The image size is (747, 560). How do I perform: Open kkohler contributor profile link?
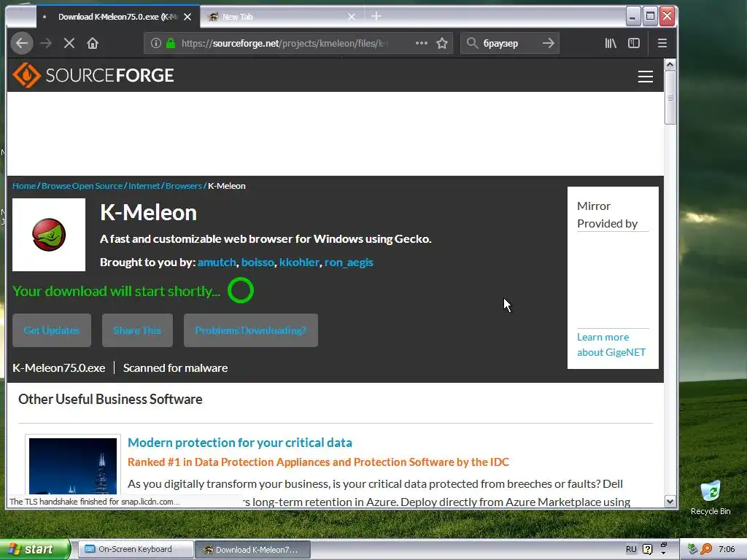(x=299, y=262)
